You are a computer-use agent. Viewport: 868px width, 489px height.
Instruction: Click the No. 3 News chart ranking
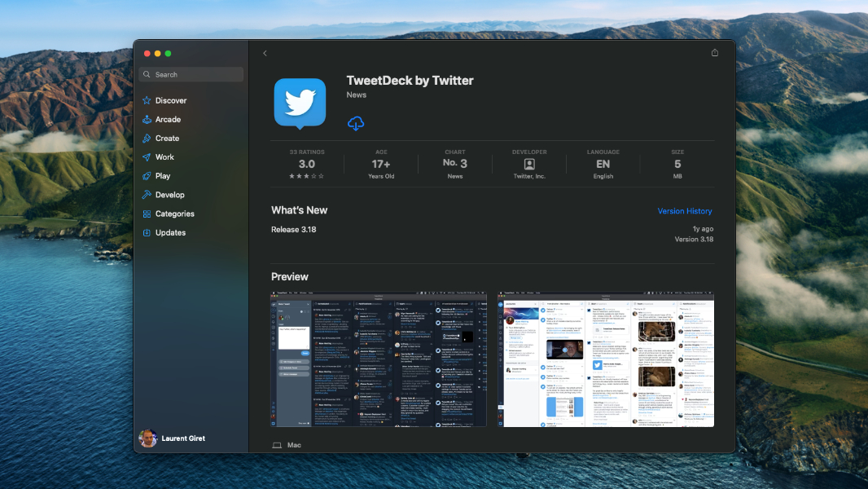(x=454, y=165)
